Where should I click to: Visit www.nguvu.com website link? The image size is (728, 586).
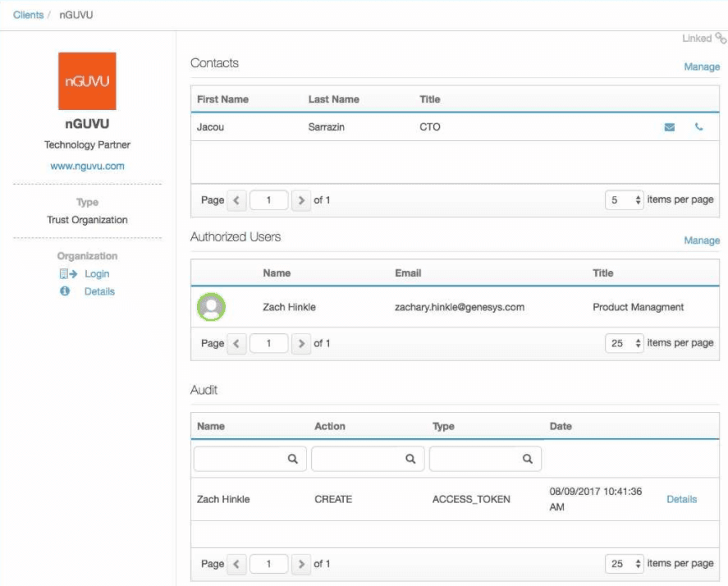click(87, 166)
